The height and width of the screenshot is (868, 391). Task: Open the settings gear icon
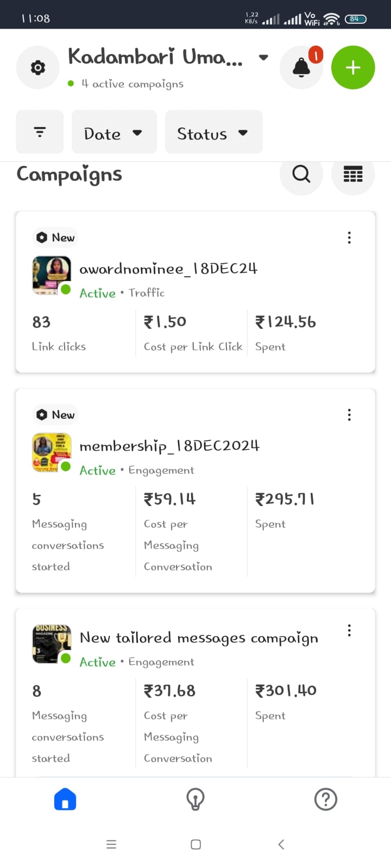coord(37,68)
